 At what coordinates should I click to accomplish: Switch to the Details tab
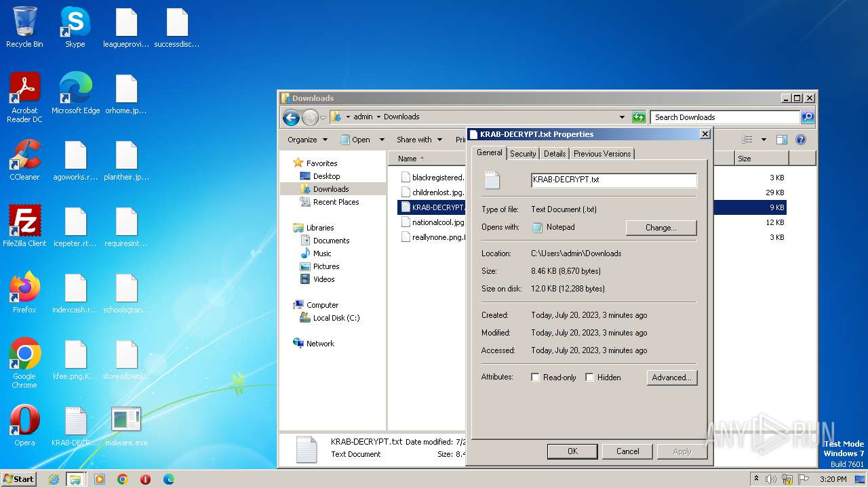[555, 154]
